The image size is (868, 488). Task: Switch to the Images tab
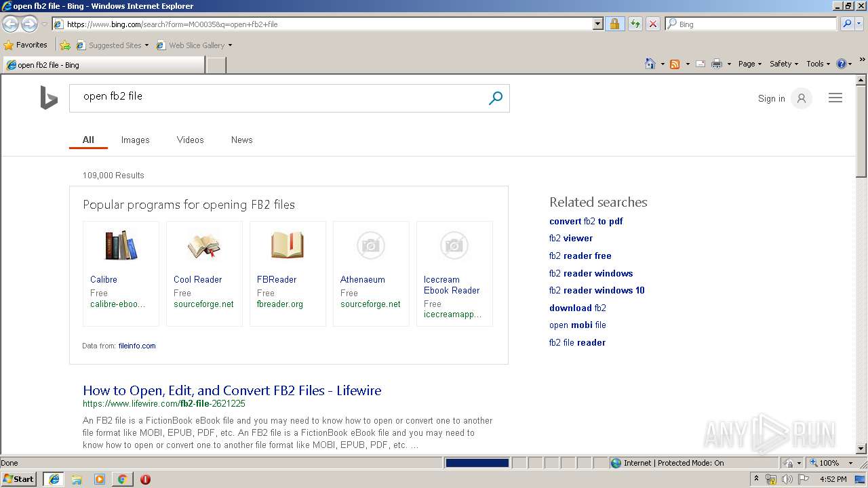pos(135,140)
